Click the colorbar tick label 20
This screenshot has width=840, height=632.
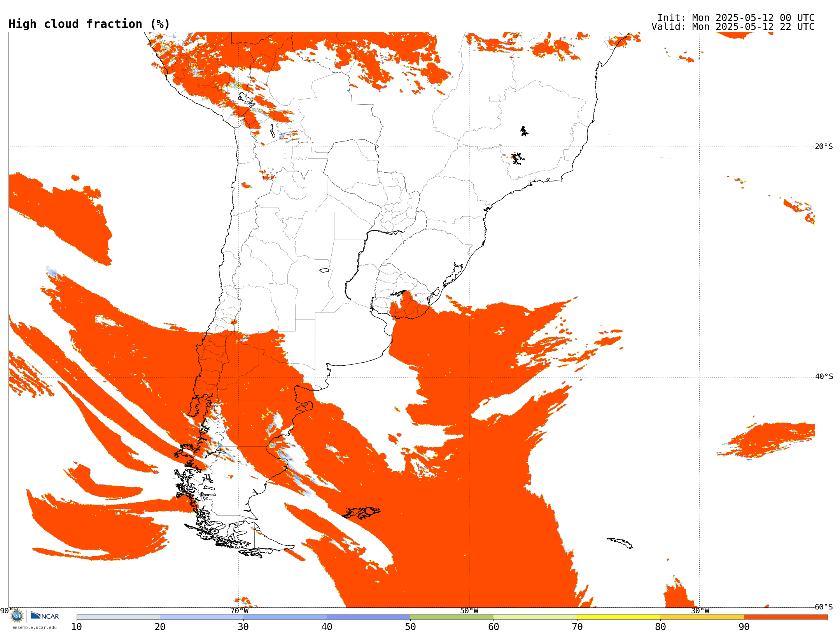[x=160, y=627]
